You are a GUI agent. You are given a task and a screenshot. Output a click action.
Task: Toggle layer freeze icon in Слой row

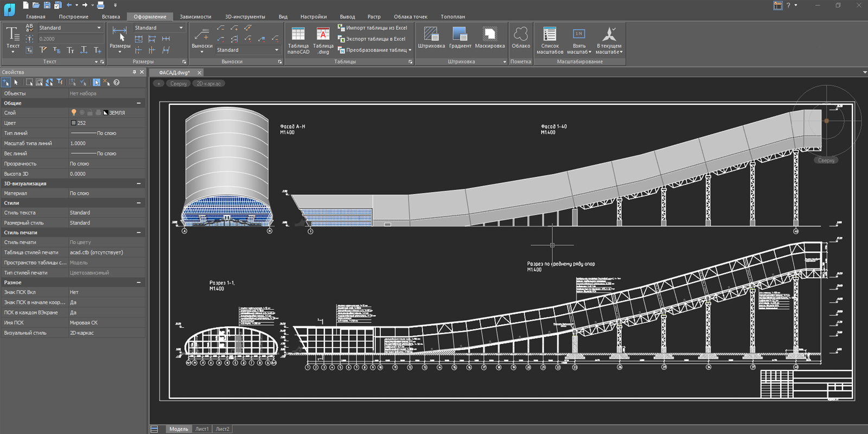click(x=82, y=112)
